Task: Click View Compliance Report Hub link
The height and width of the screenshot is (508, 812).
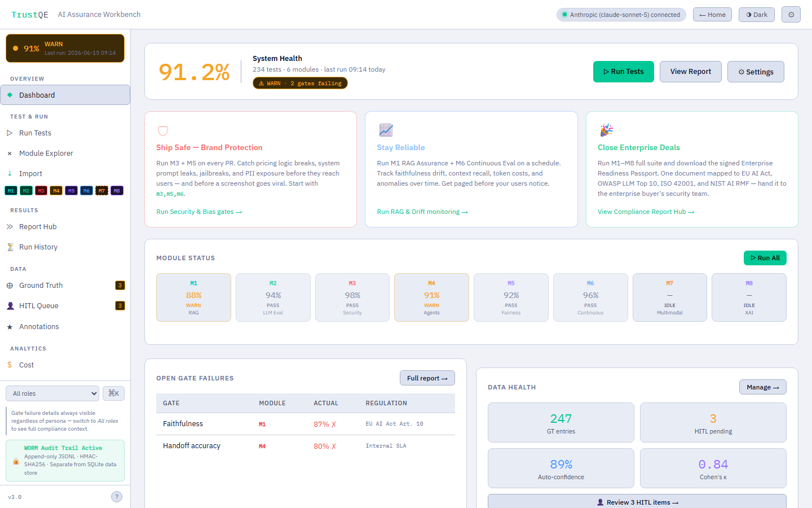Action: pos(646,212)
